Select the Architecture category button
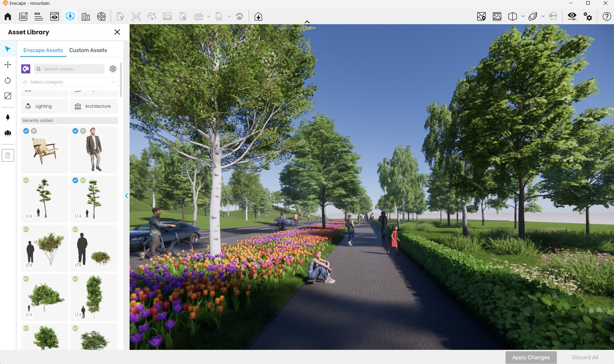Viewport: 614px width, 364px height. coord(94,106)
